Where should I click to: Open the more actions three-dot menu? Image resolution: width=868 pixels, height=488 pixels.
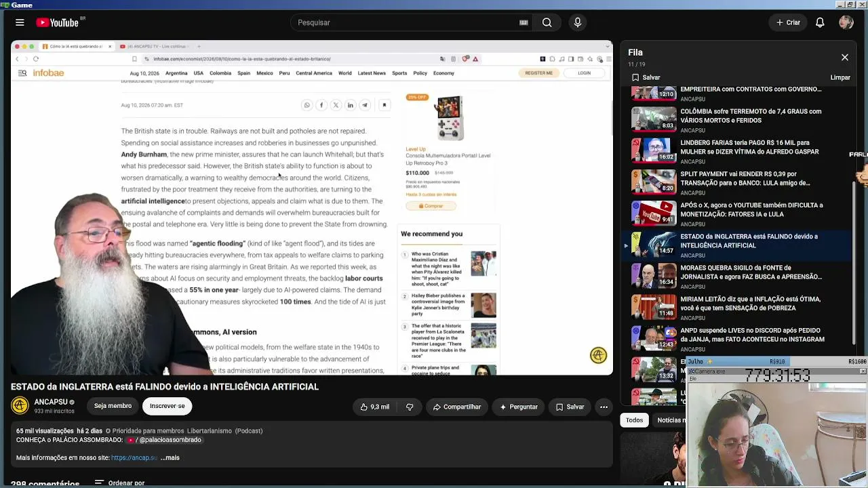(604, 407)
